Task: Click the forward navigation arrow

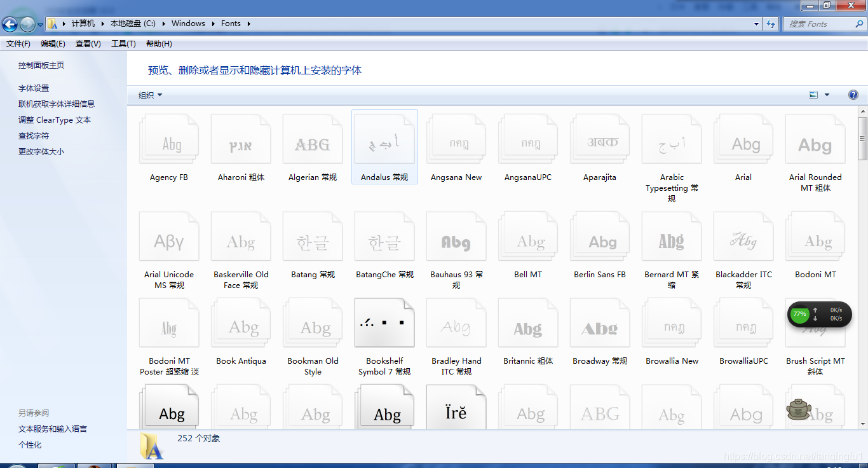Action: [27, 25]
